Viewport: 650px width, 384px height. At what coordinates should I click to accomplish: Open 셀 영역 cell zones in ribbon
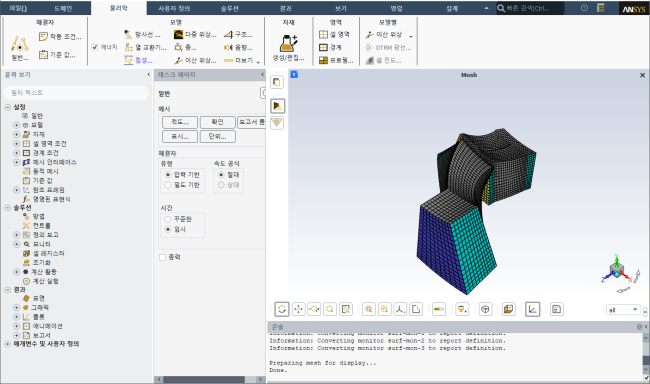[x=334, y=34]
